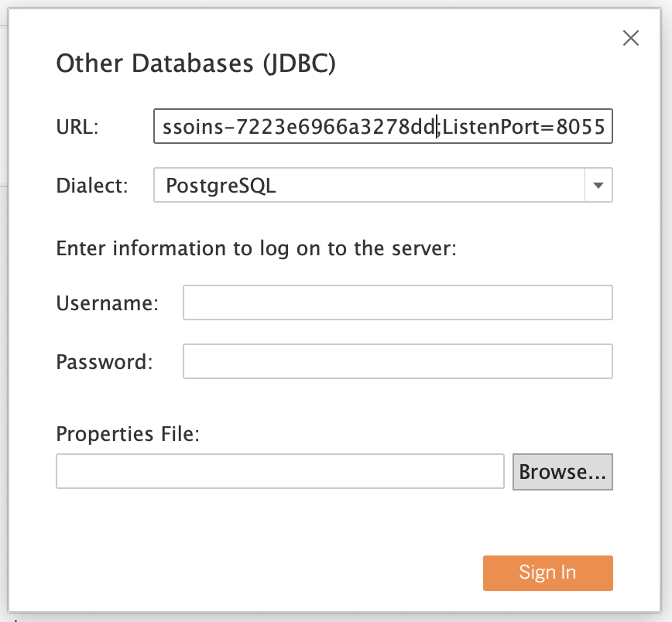Focus the Username input box
This screenshot has width=672, height=622.
click(397, 302)
